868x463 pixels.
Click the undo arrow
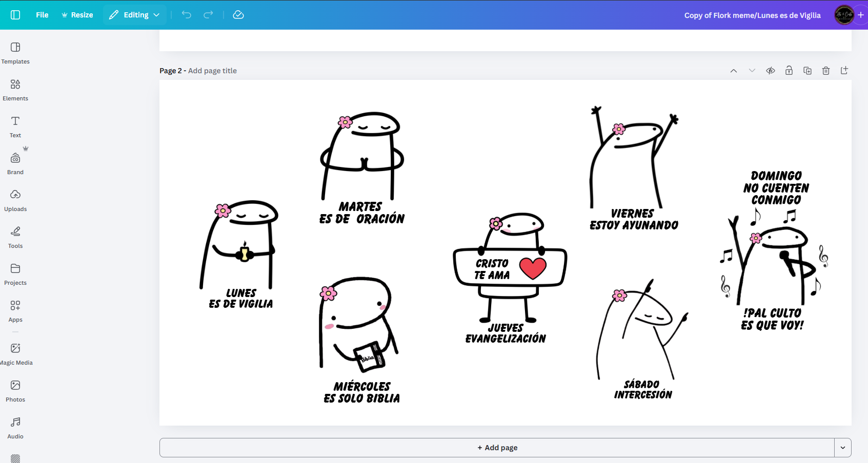187,15
